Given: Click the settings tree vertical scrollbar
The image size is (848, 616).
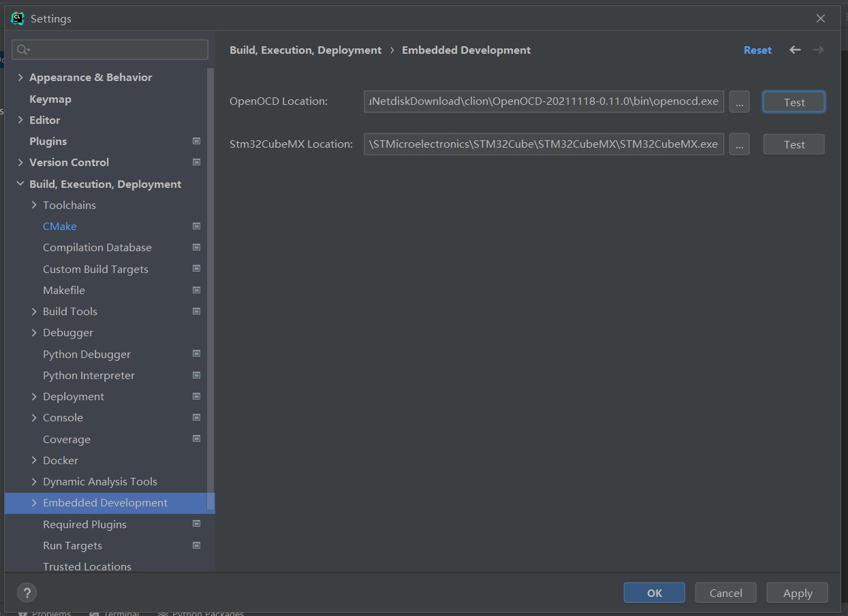Looking at the screenshot, I should coord(211,289).
